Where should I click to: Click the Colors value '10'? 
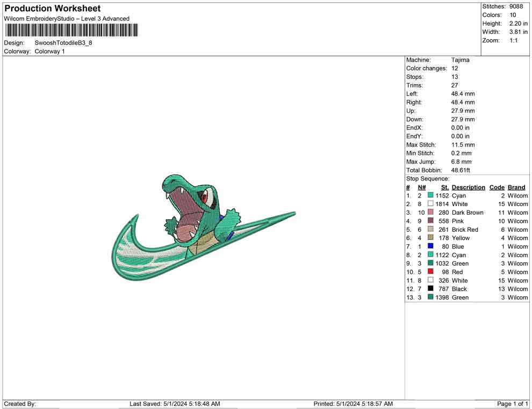tap(513, 15)
